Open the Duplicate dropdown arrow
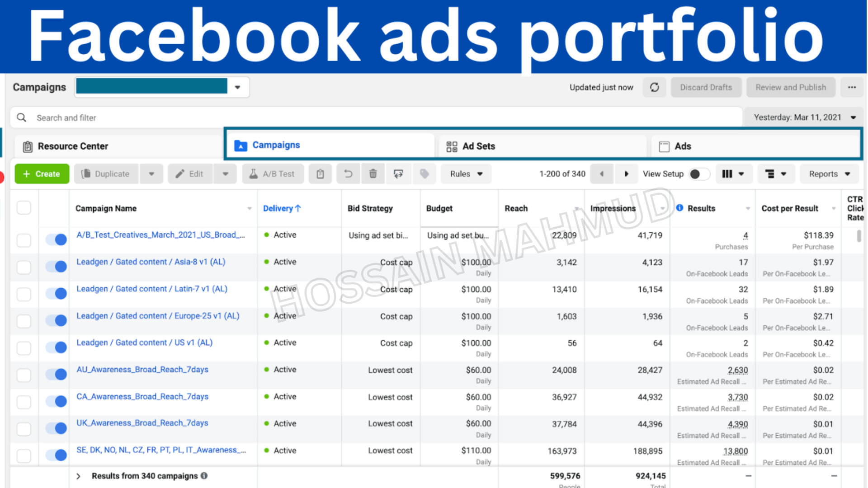This screenshot has width=868, height=488. click(151, 174)
